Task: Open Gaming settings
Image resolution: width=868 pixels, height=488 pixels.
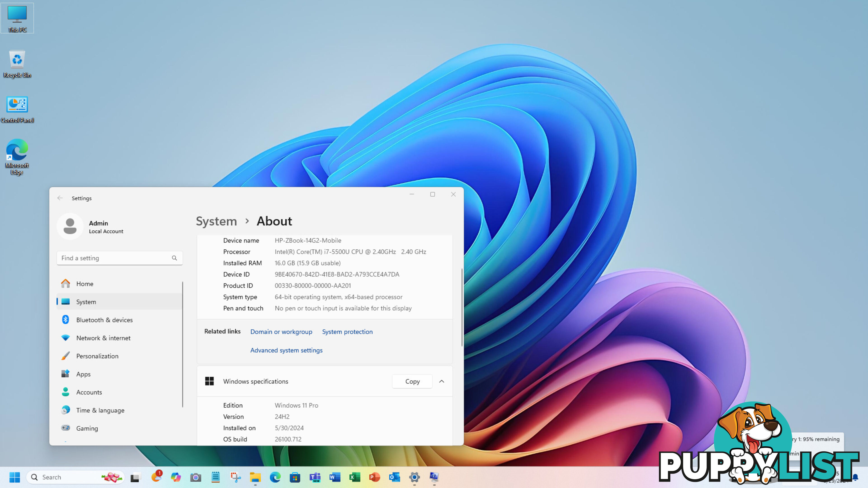Action: pos(119,428)
